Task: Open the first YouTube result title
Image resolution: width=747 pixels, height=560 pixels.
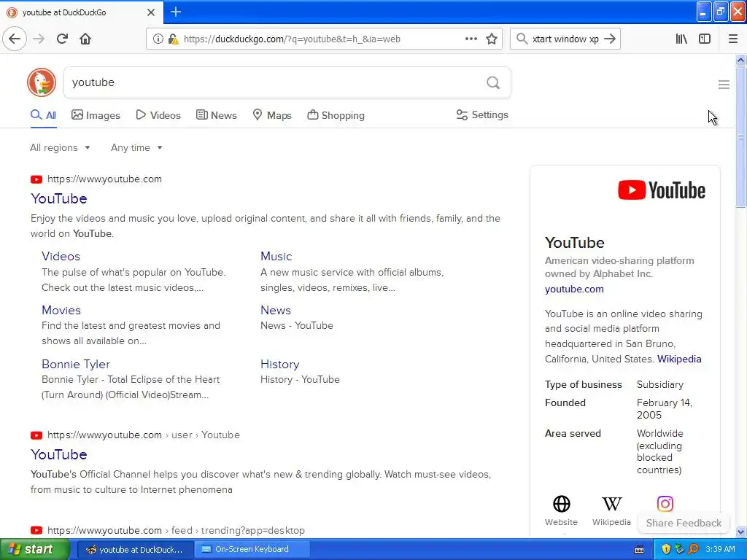Action: point(58,198)
